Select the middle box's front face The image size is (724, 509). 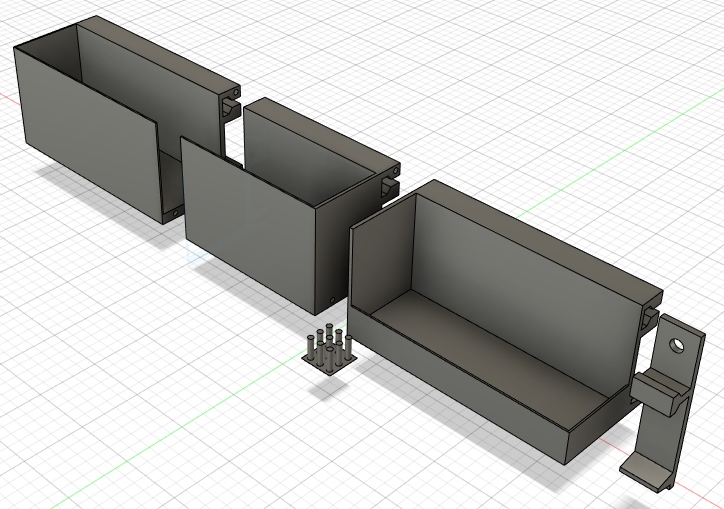pos(249,226)
